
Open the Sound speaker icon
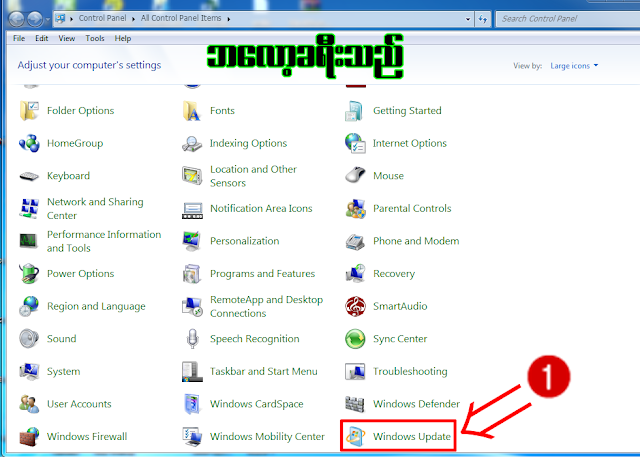pyautogui.click(x=29, y=339)
